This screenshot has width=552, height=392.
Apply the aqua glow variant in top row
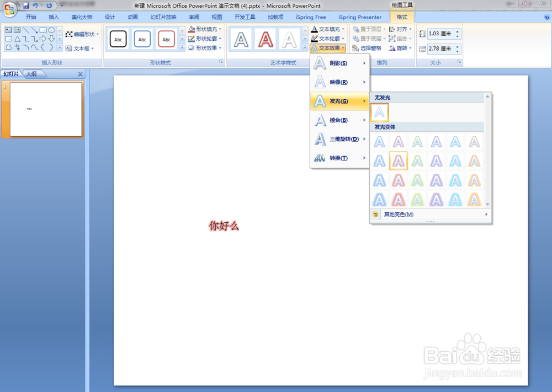[x=455, y=142]
